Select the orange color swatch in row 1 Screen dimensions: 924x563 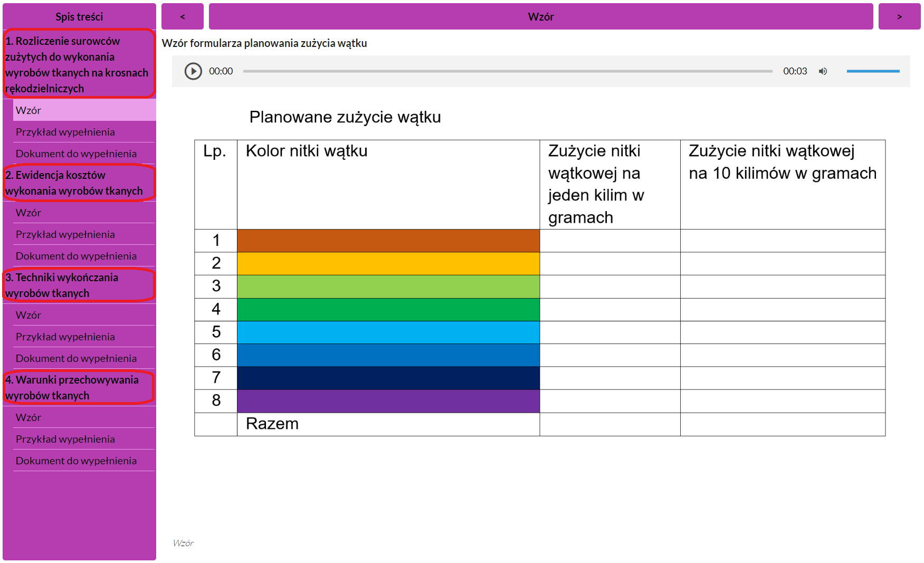(388, 241)
